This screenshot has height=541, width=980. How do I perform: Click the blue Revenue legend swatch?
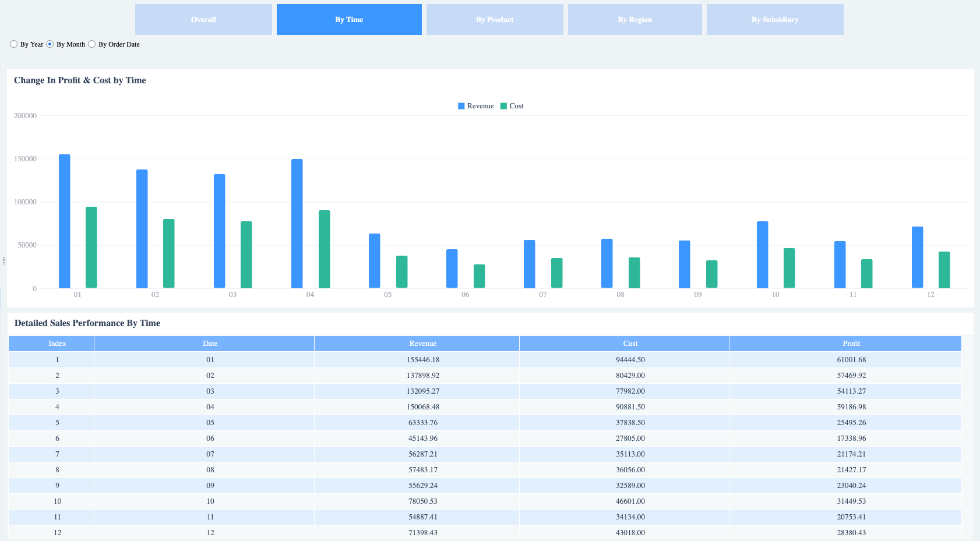click(460, 105)
